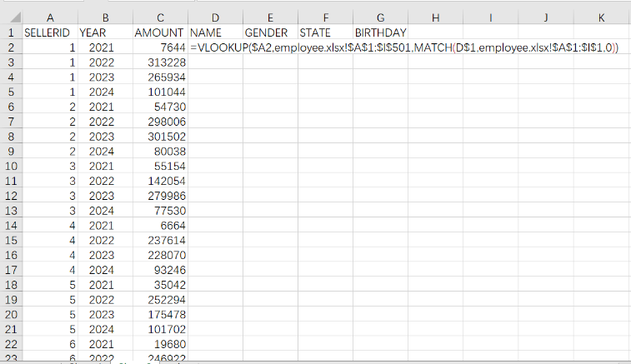Click amount cell 101702
This screenshot has width=631, height=364.
160,329
